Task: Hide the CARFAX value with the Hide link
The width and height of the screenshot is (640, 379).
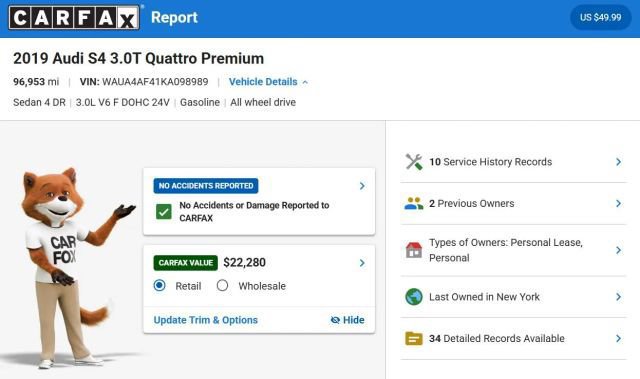Action: coord(347,320)
